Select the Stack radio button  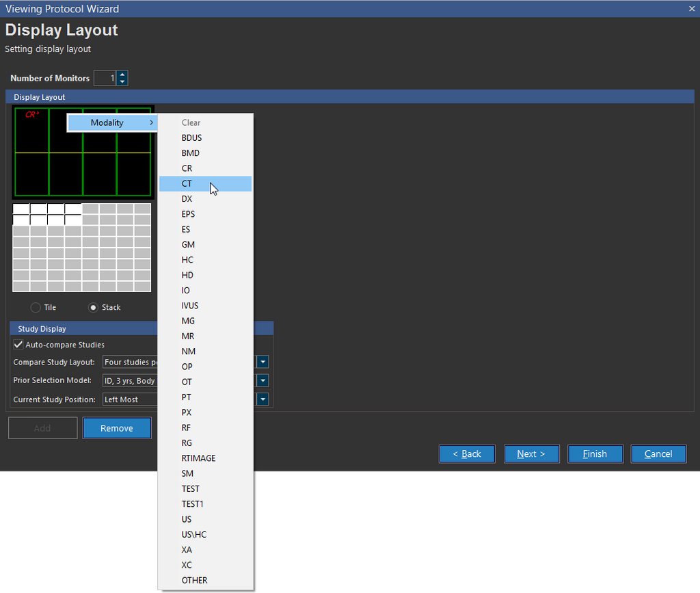(94, 308)
